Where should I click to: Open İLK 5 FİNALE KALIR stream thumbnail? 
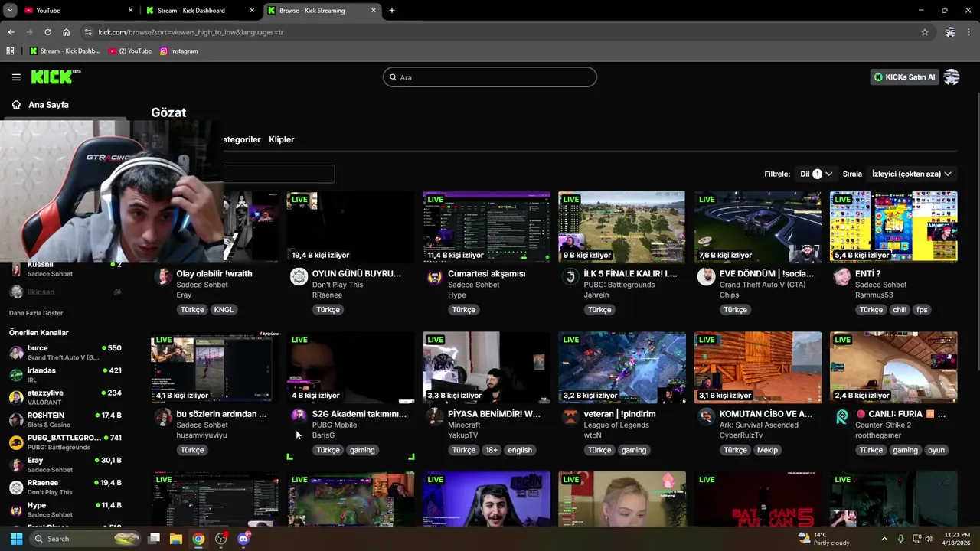coord(622,227)
